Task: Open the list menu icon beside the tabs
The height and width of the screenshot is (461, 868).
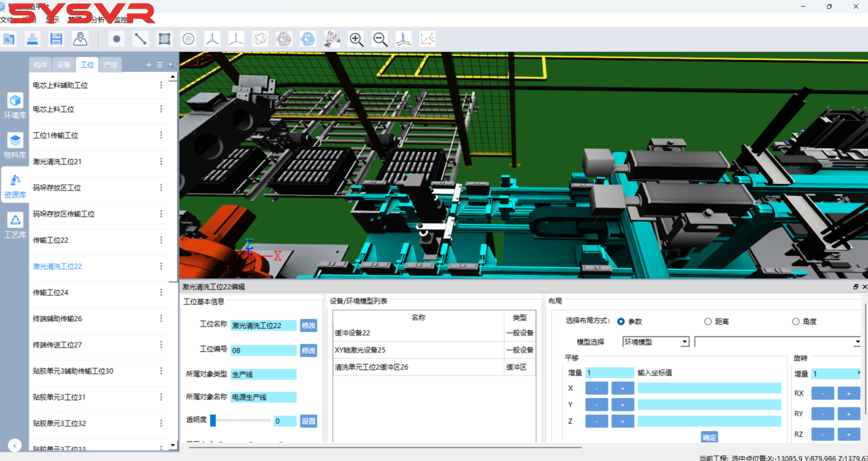Action: click(160, 65)
